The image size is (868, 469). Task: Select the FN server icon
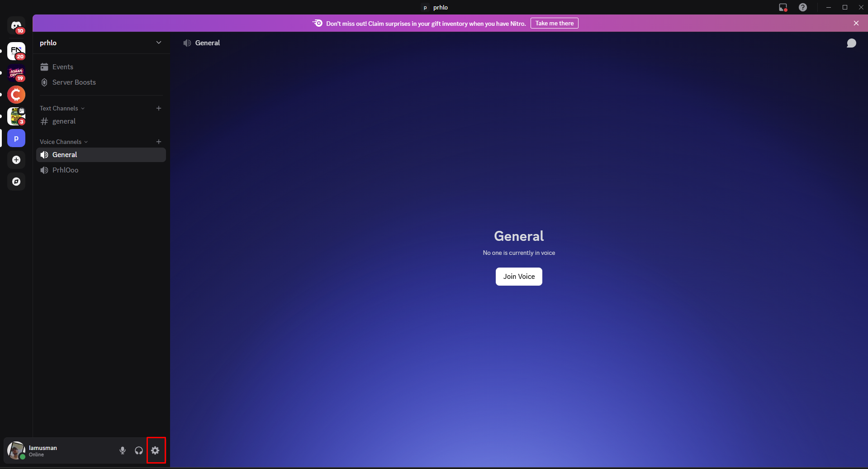coord(16,51)
